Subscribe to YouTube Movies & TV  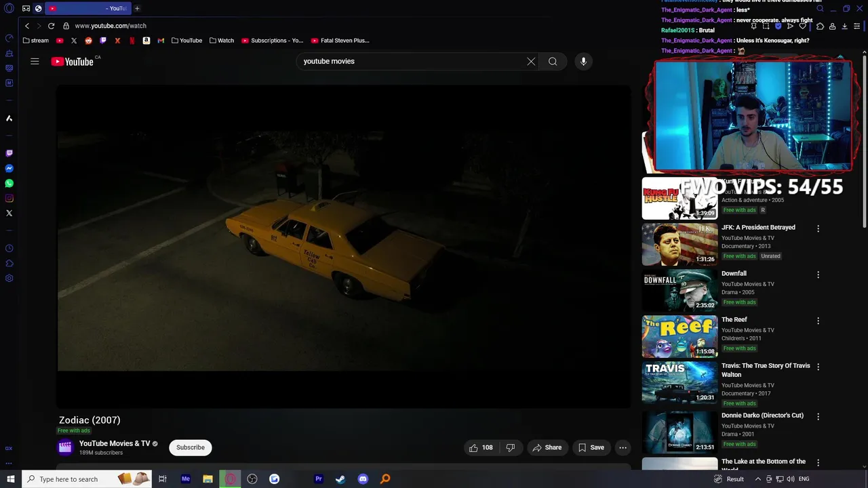click(x=191, y=447)
